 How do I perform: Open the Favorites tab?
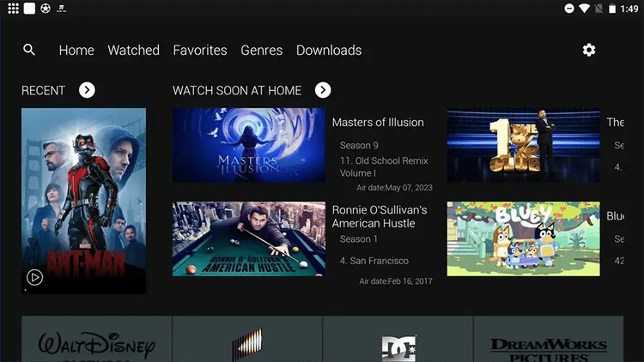coord(200,50)
